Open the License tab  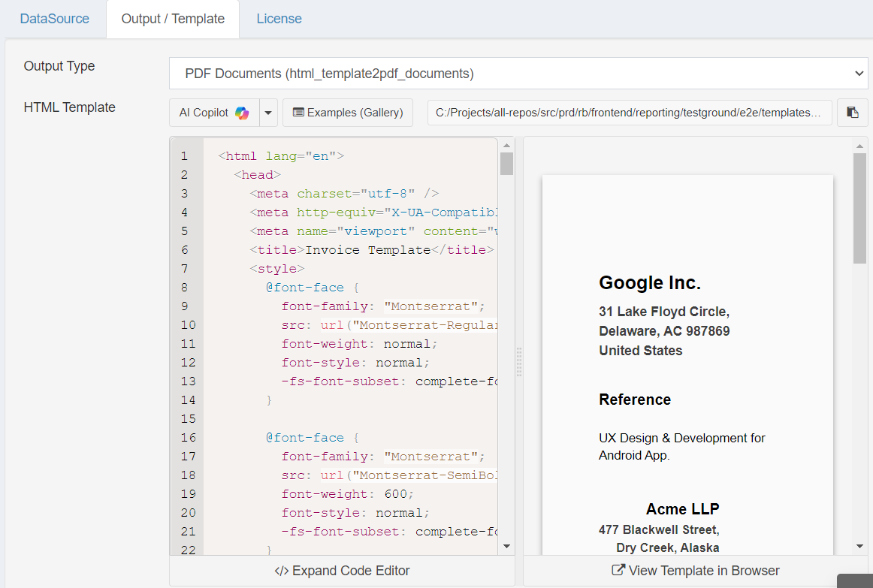[x=279, y=19]
